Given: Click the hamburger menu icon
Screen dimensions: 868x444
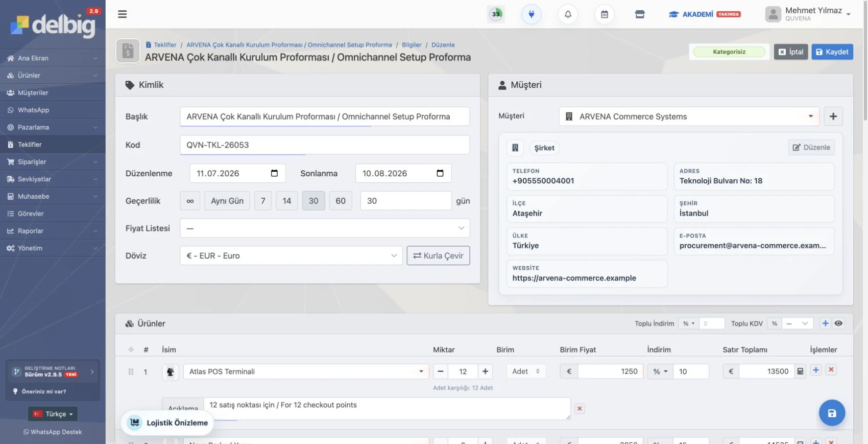Looking at the screenshot, I should coord(123,14).
